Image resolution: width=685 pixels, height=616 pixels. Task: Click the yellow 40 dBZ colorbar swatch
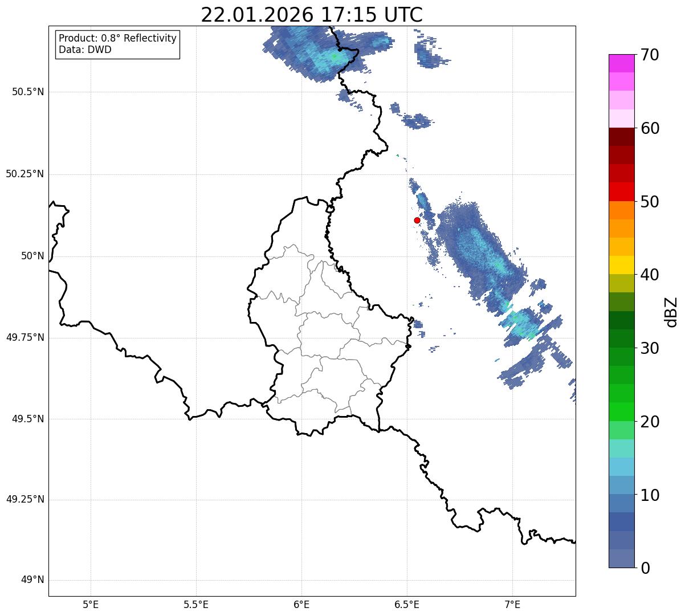(x=621, y=265)
